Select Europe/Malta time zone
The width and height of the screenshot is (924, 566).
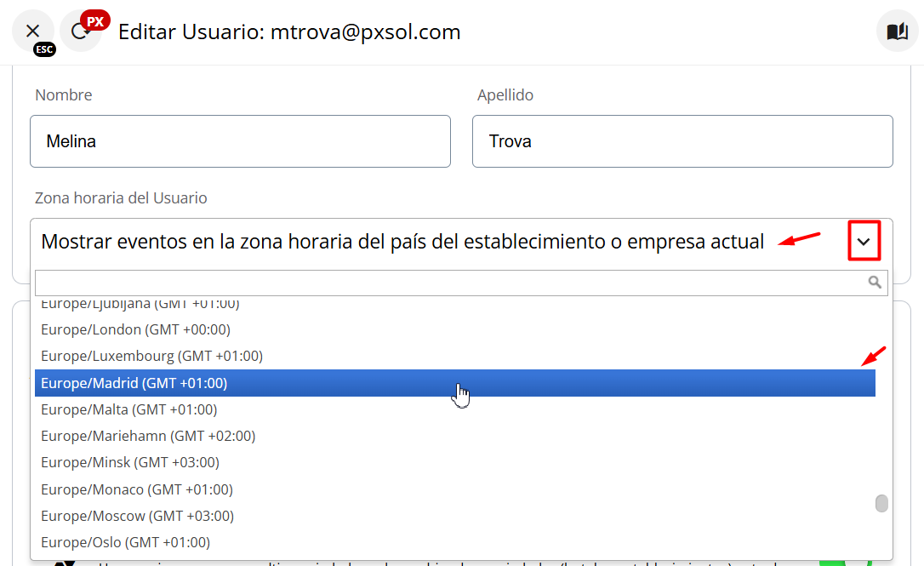pyautogui.click(x=129, y=409)
